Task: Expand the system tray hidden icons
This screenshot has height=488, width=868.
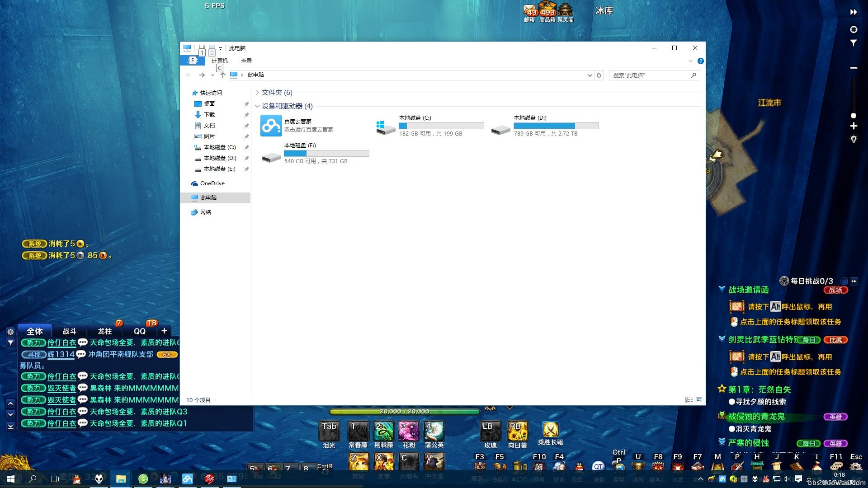Action: (x=700, y=479)
